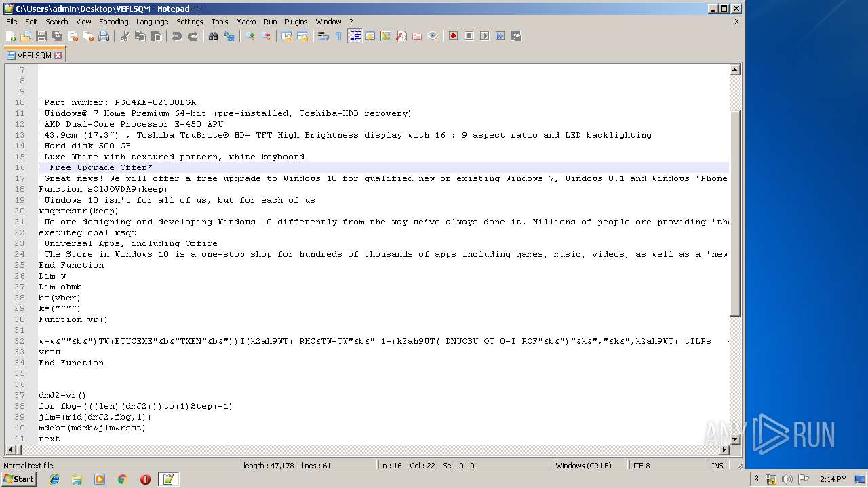Click horizontal scrollbar left arrow
Screen dimensions: 868x488
[x=10, y=449]
